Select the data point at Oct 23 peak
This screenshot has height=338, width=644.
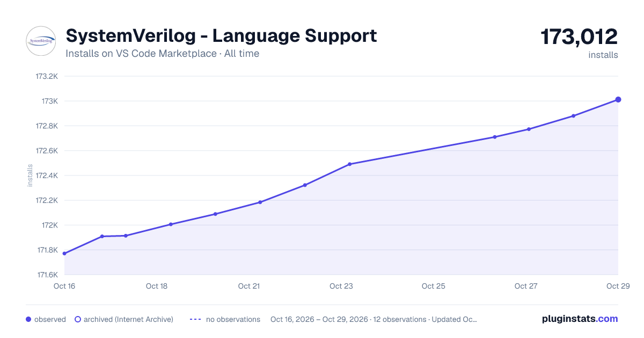pyautogui.click(x=349, y=164)
